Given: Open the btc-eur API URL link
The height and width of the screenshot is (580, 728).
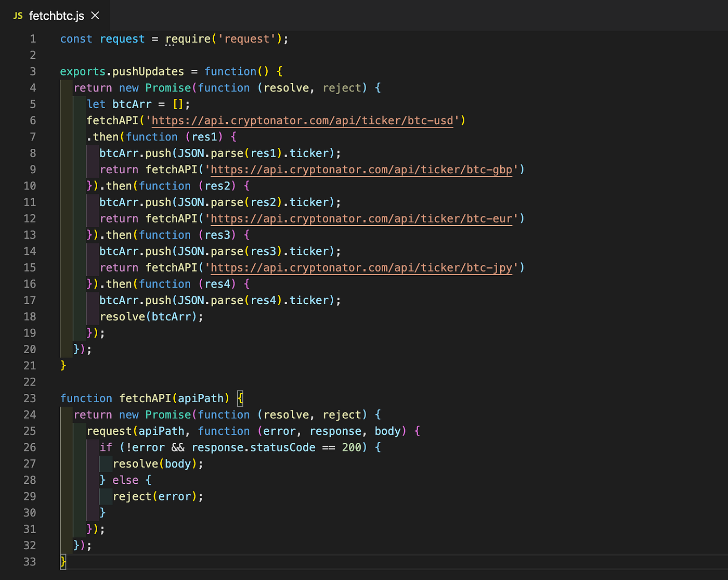Looking at the screenshot, I should point(361,218).
